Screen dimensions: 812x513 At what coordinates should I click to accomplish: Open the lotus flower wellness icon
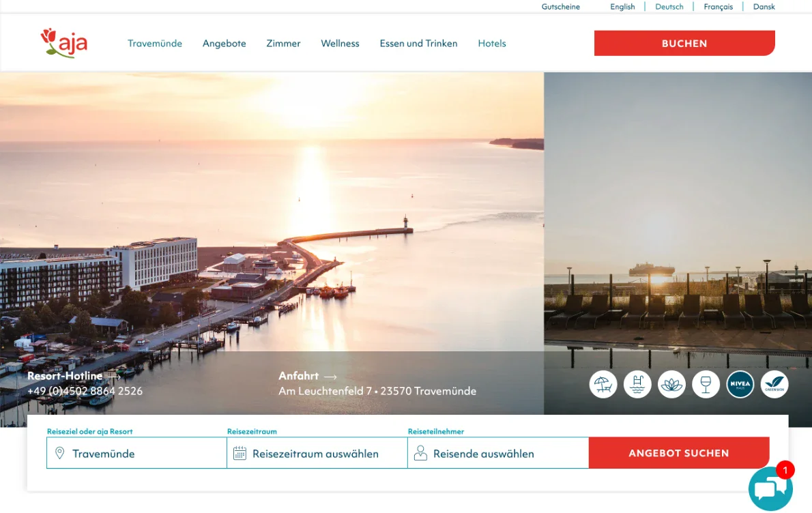pos(671,384)
